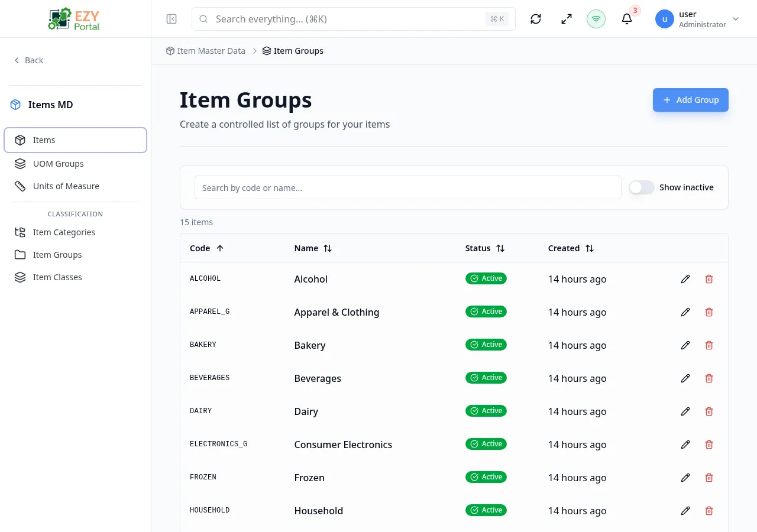
Task: Edit the Apparel & Clothing group
Action: [x=685, y=312]
